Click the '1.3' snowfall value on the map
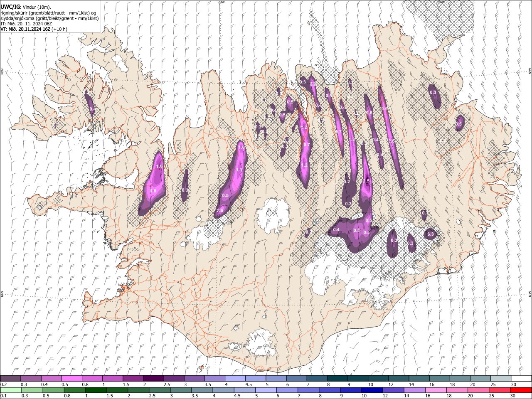The width and height of the screenshot is (532, 399). click(352, 140)
